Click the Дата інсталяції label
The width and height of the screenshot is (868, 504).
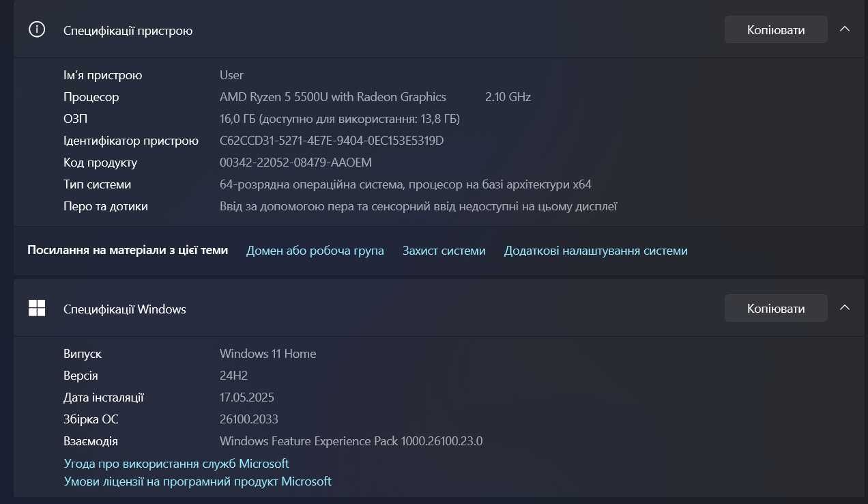[x=104, y=397]
